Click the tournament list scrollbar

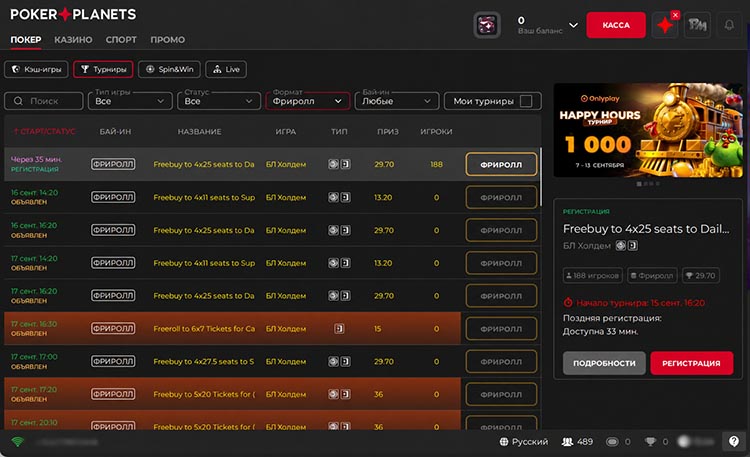tap(541, 177)
